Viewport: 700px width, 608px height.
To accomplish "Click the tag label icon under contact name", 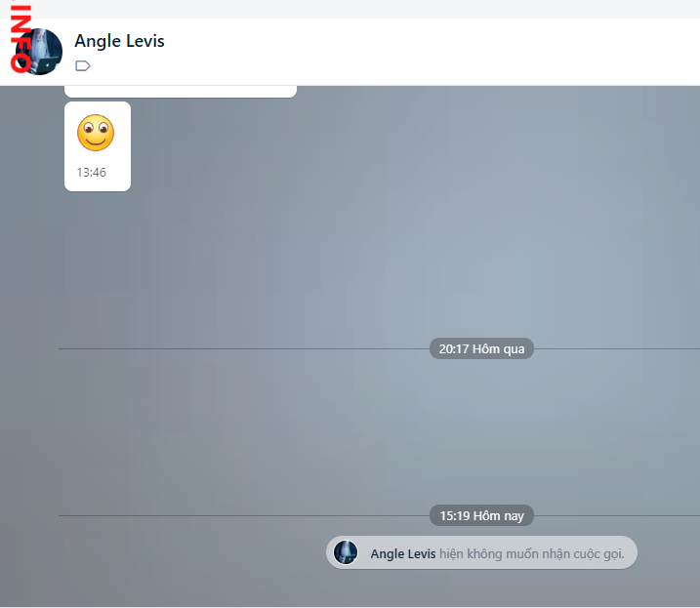I will [x=83, y=66].
